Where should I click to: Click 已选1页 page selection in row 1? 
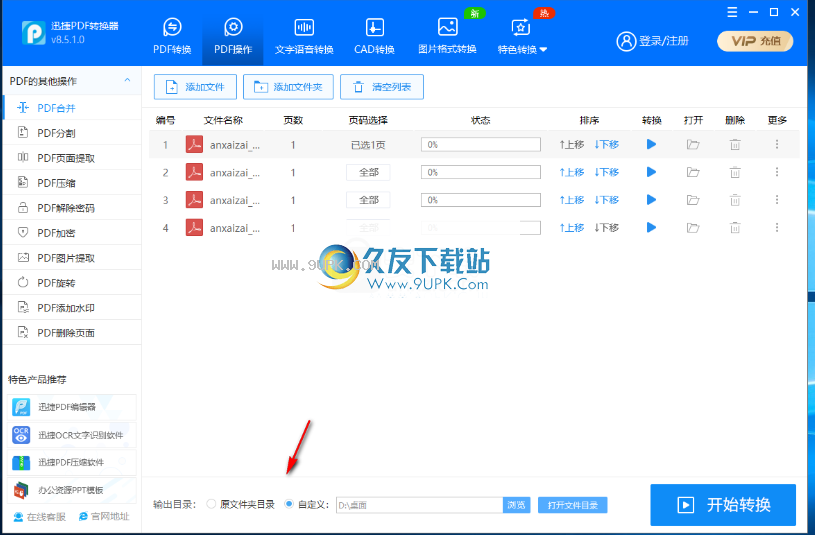368,145
